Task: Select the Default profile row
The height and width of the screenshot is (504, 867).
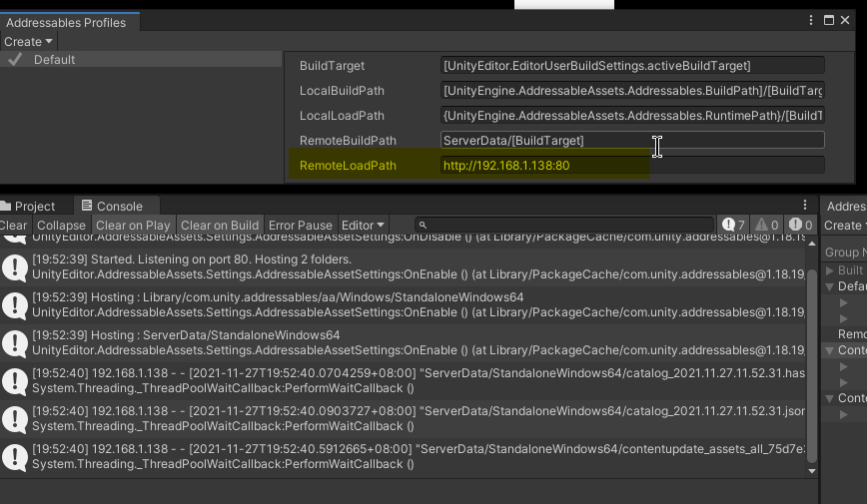Action: (141, 59)
